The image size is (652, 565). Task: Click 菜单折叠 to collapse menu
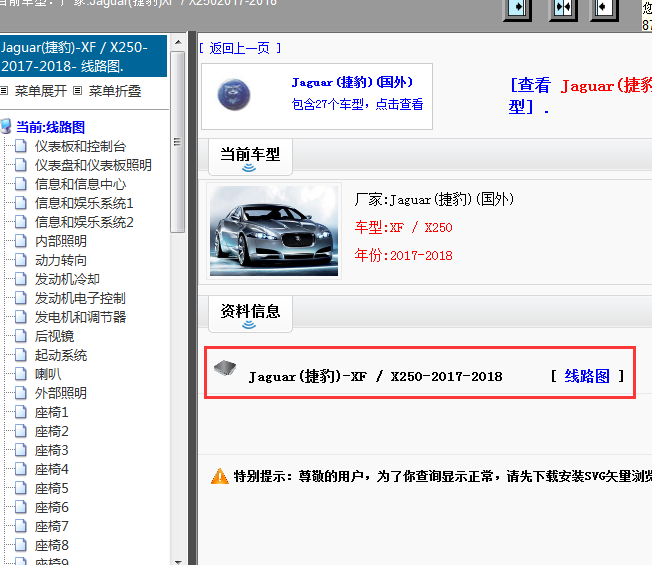pos(115,91)
